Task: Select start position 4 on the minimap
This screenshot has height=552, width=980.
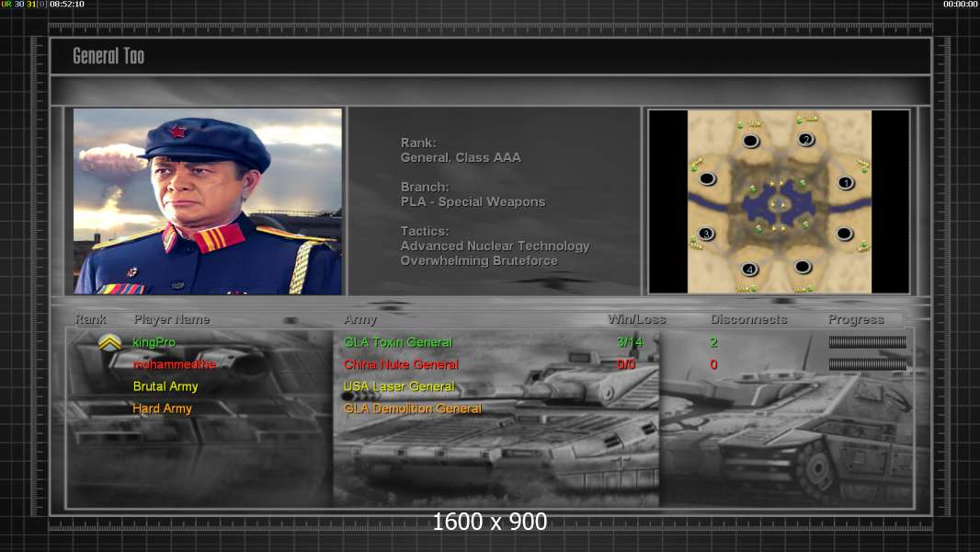Action: tap(749, 270)
